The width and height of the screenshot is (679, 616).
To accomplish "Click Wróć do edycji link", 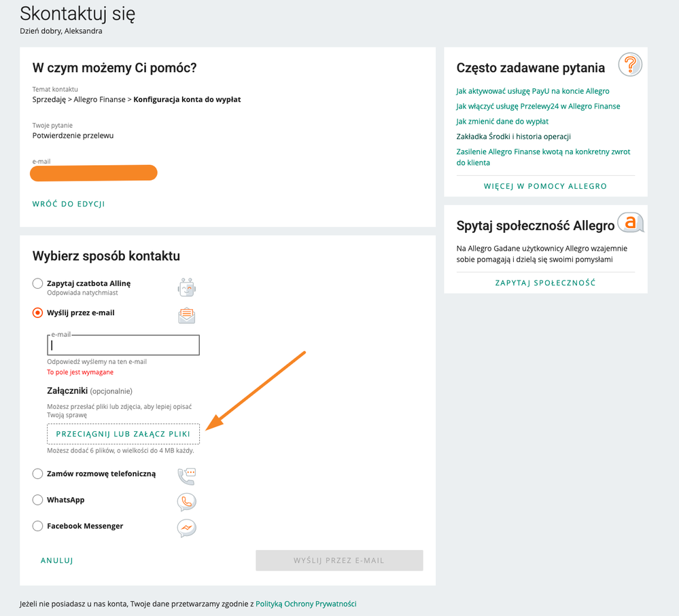I will [x=69, y=204].
